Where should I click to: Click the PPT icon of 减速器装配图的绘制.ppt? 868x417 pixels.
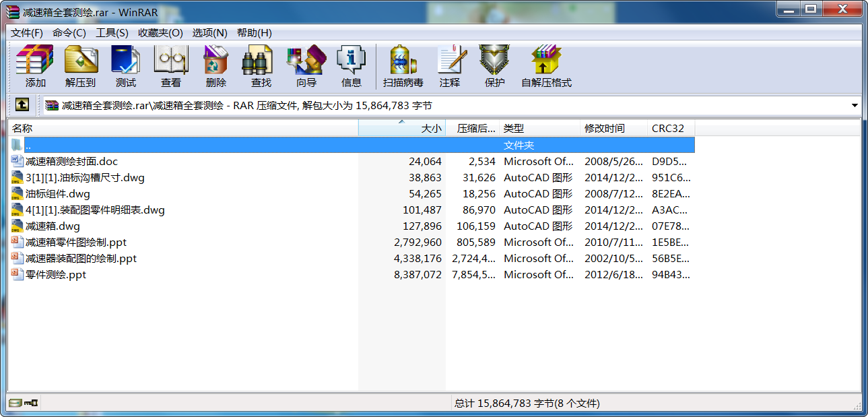point(18,258)
